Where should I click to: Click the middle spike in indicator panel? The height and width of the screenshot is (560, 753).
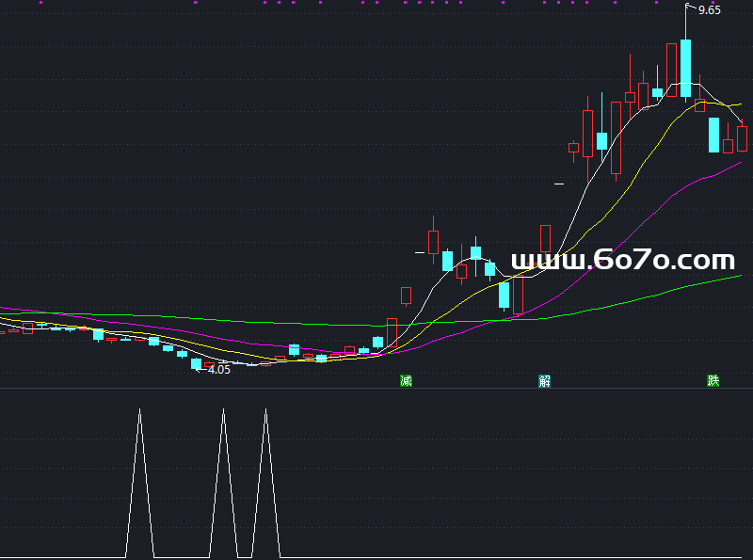(224, 414)
